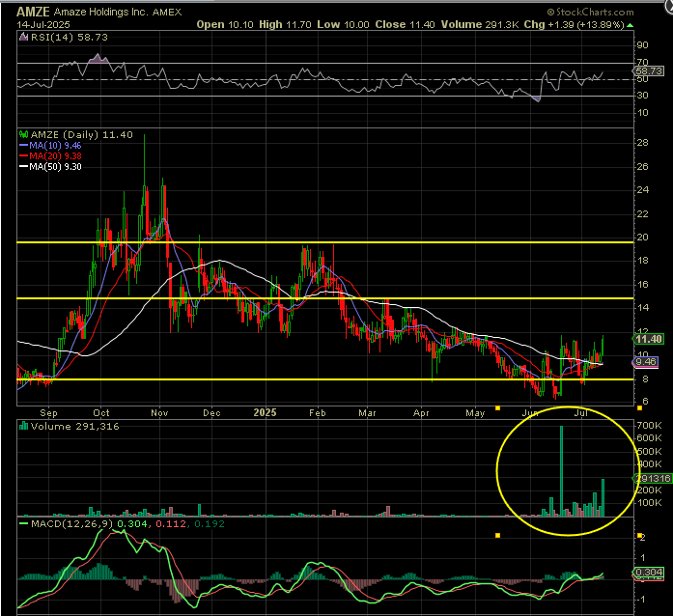Screen dimensions: 673x616
Task: Click the 11.40 last price axis tag
Action: pos(649,339)
